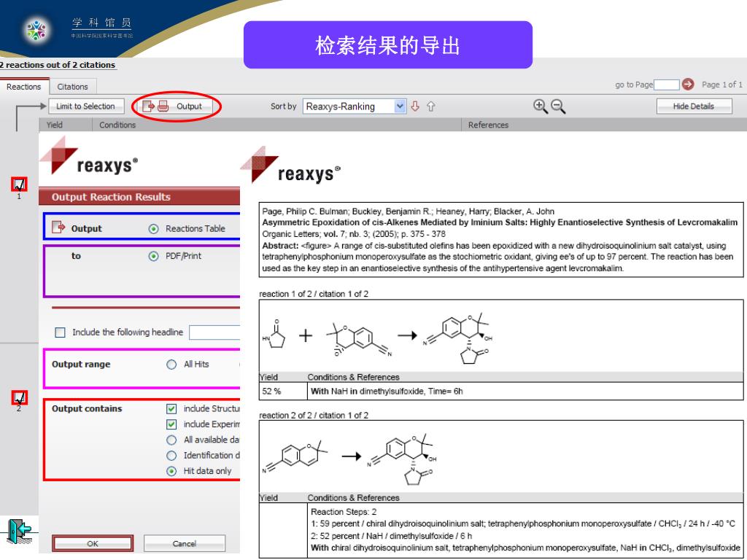747x560 pixels.
Task: Sort ascending with the up arrow
Action: [430, 106]
